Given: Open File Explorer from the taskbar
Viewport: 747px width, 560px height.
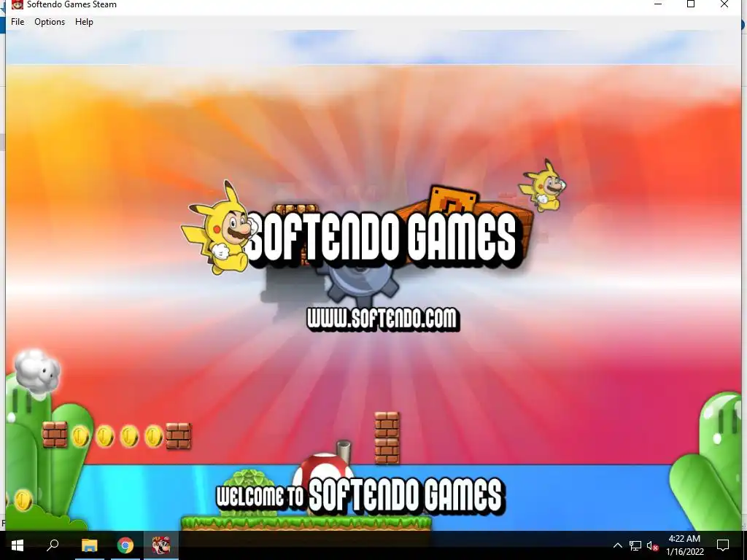Looking at the screenshot, I should click(x=89, y=545).
